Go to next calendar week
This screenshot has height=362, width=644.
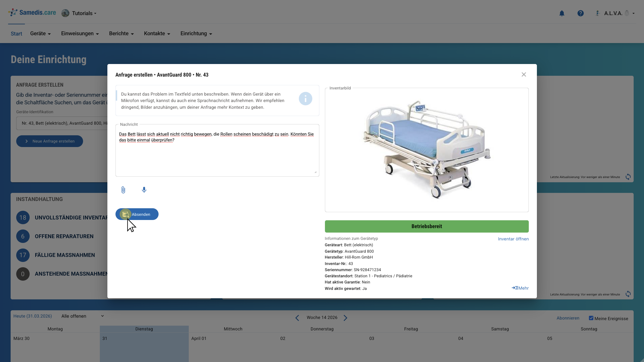346,318
